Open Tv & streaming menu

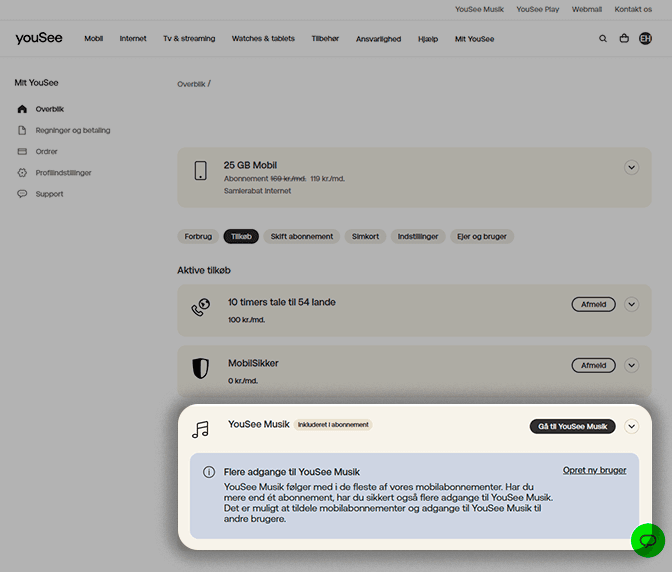(x=189, y=39)
